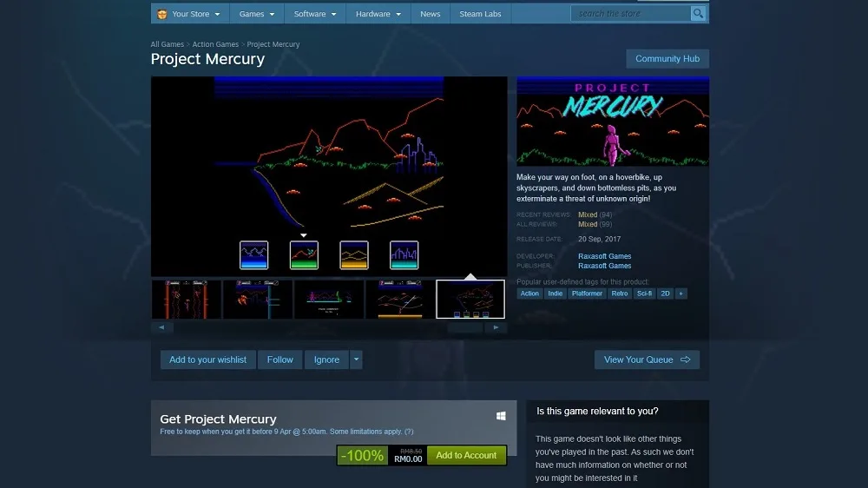Open the Your Store dropdown

[188, 14]
